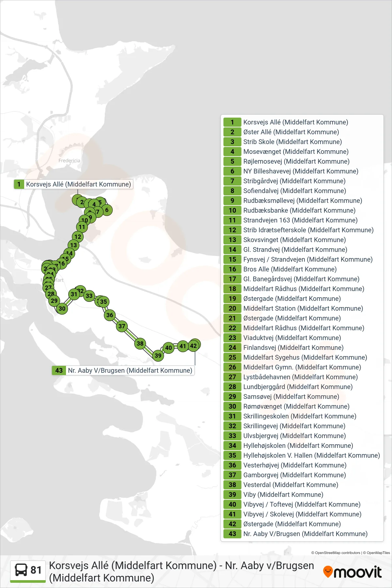392x588 pixels.
Task: Select stop 18 Middelfart Rådhus in list
Action: click(302, 289)
